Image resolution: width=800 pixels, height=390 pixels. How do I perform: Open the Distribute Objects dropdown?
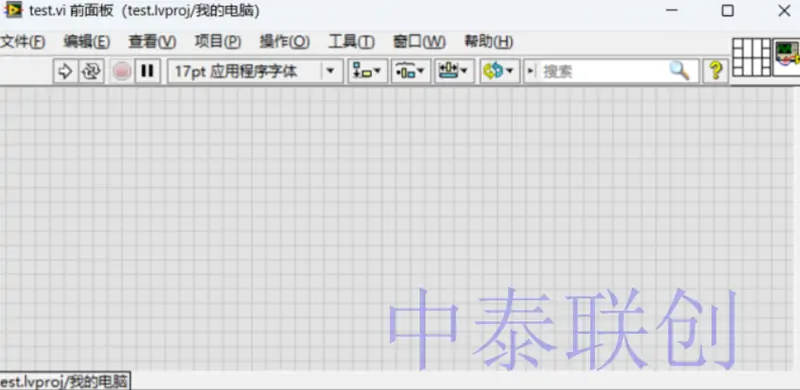click(411, 71)
